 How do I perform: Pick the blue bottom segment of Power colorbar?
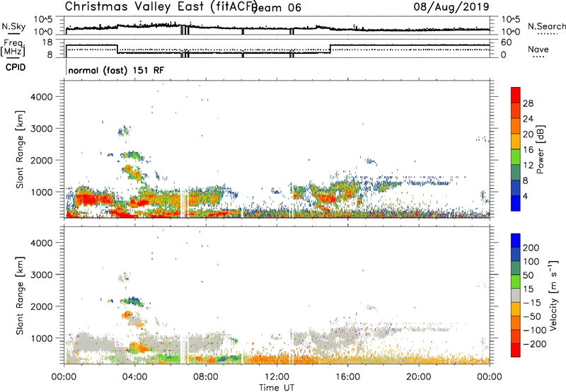(x=516, y=203)
